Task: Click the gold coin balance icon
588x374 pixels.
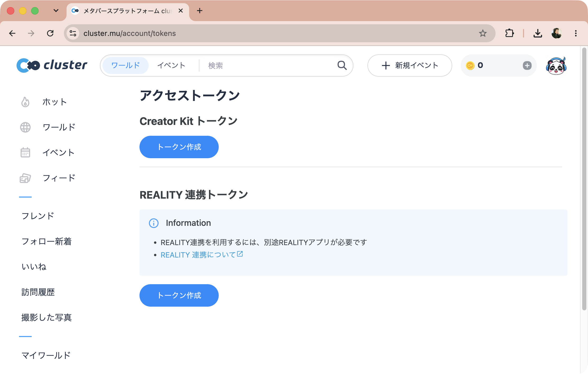Action: (470, 66)
